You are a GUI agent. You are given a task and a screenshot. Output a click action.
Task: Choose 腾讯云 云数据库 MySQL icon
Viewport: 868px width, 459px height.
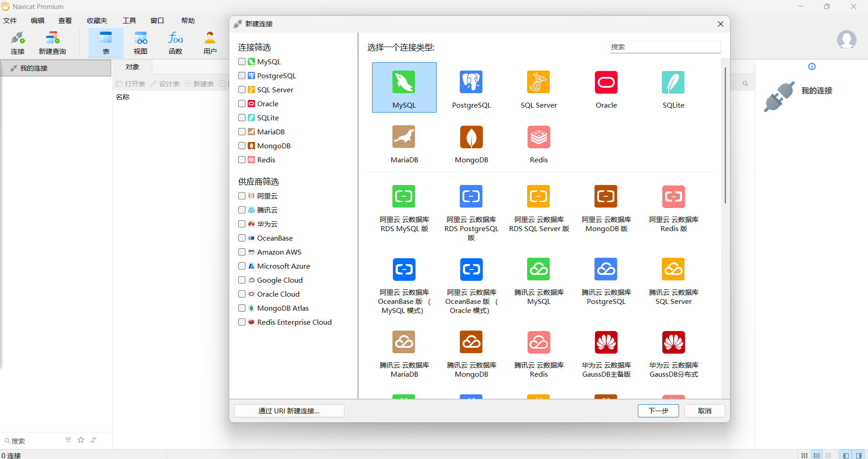click(x=538, y=270)
